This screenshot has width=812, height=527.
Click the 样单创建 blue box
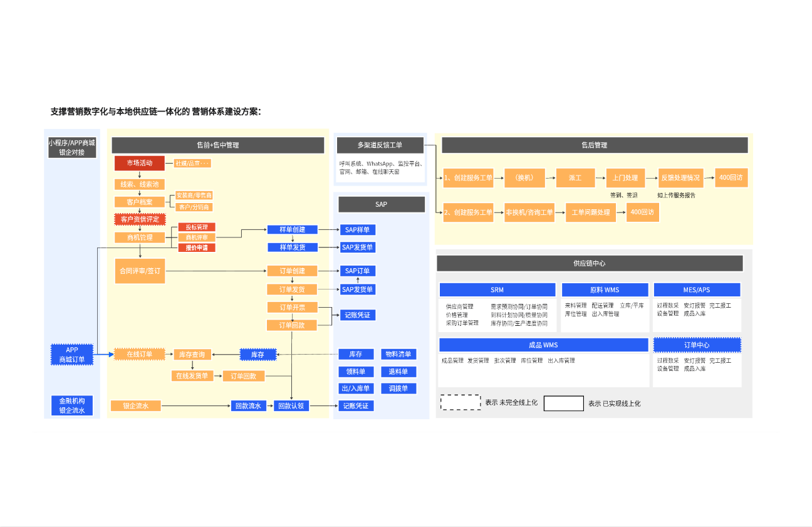293,230
